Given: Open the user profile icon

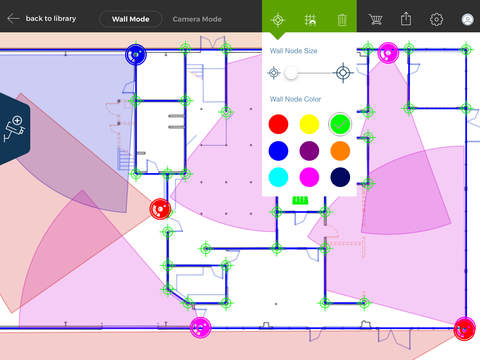Looking at the screenshot, I should (467, 19).
